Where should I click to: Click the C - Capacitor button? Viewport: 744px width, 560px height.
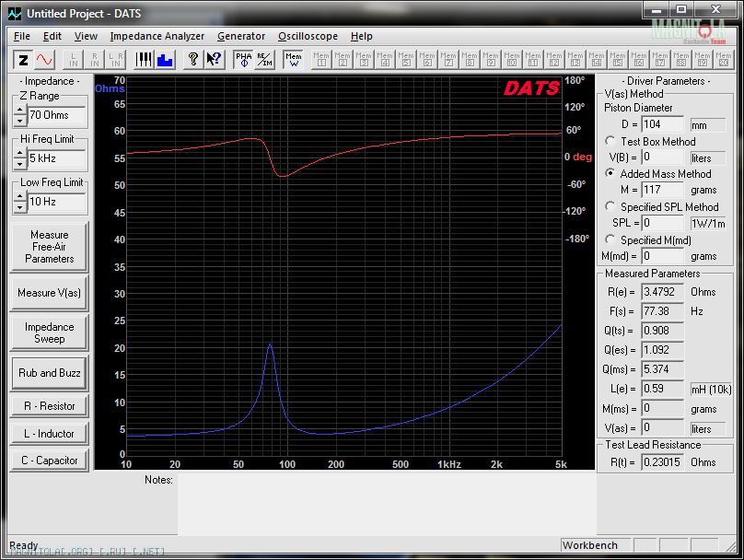tap(50, 461)
